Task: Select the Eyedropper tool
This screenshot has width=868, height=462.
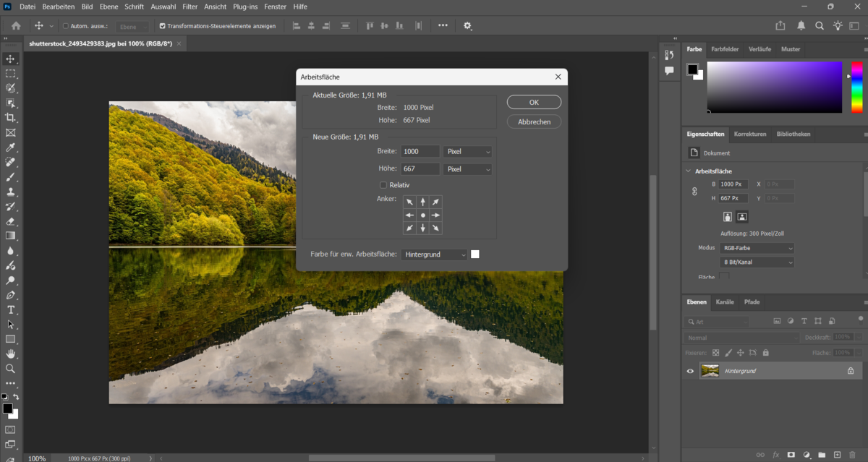Action: click(10, 147)
